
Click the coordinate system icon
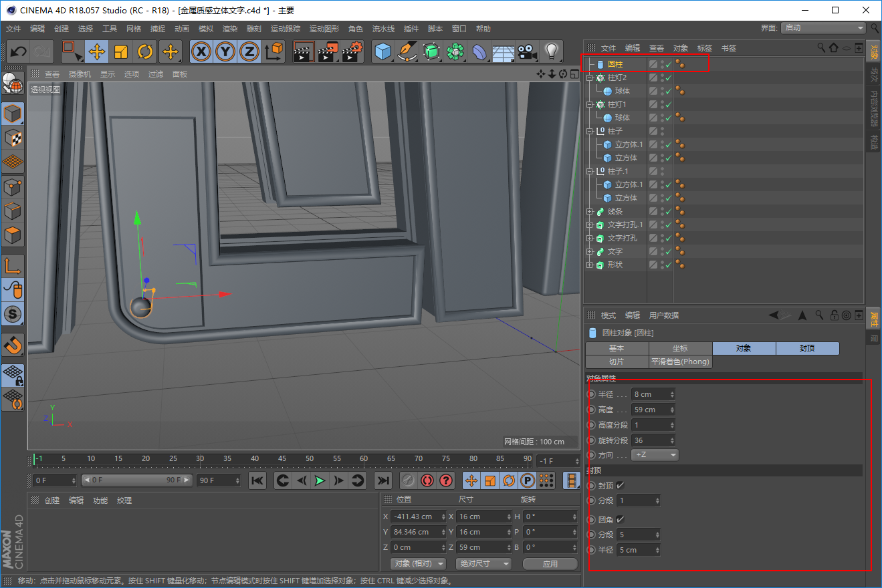coord(274,51)
